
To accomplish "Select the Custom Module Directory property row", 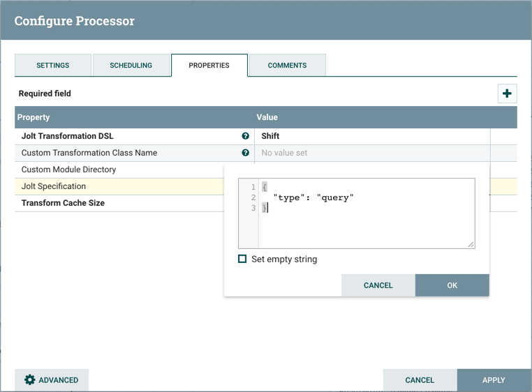I will tap(68, 169).
